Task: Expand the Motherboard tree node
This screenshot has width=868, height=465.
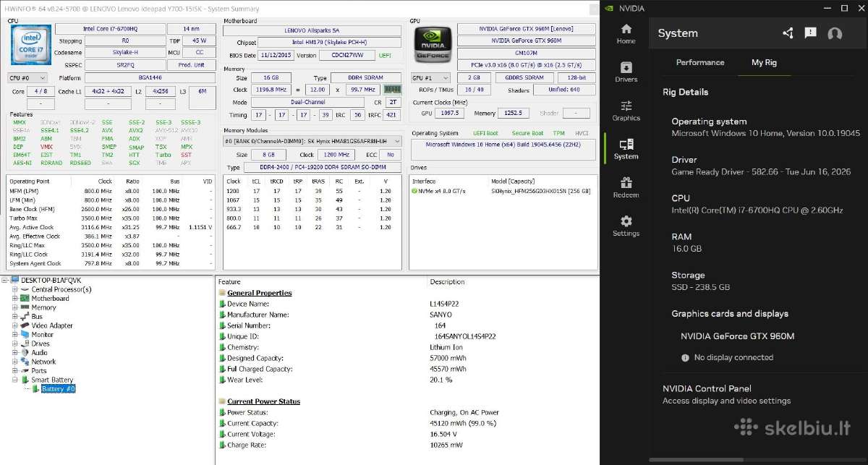Action: tap(14, 299)
